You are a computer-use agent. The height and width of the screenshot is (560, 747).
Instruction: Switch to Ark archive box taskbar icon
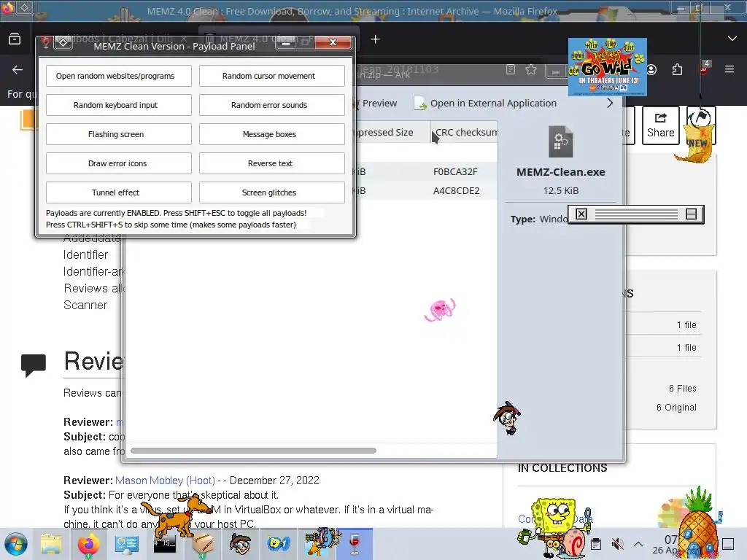(202, 544)
